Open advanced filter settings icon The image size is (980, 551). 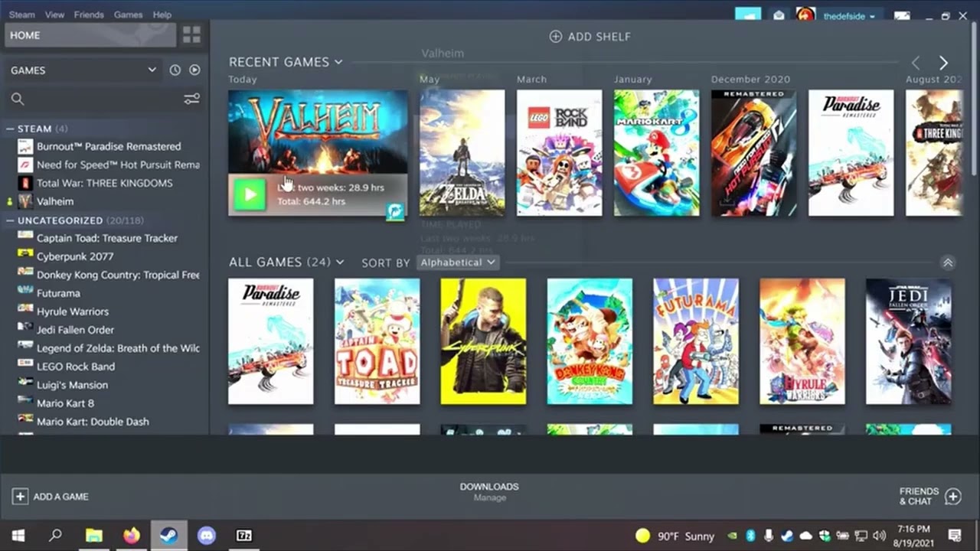[x=191, y=99]
